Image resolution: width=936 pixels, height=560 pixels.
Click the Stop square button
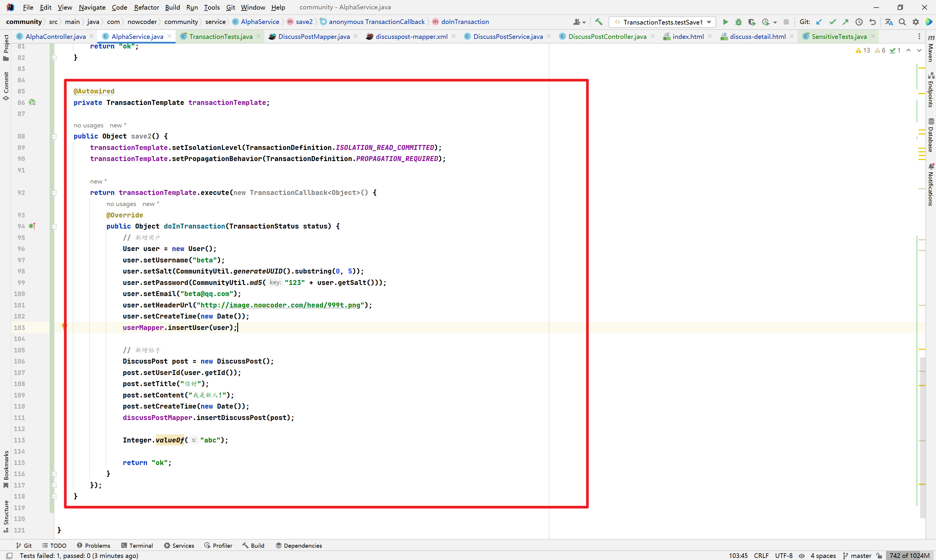[786, 22]
